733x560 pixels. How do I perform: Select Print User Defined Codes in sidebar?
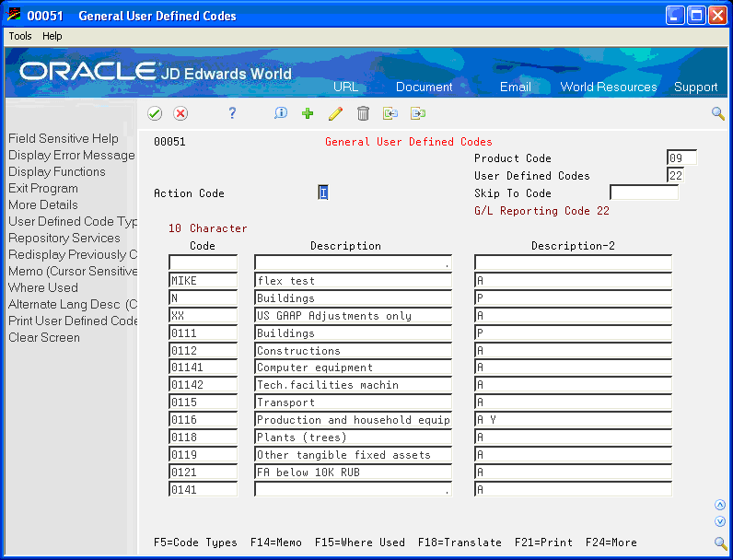pos(73,321)
